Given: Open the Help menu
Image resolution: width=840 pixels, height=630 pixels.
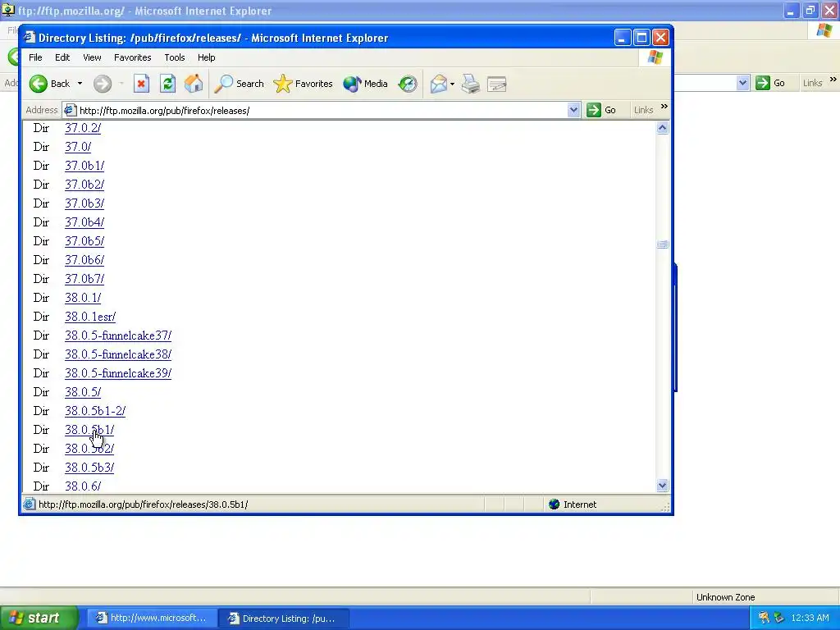Looking at the screenshot, I should pos(206,57).
